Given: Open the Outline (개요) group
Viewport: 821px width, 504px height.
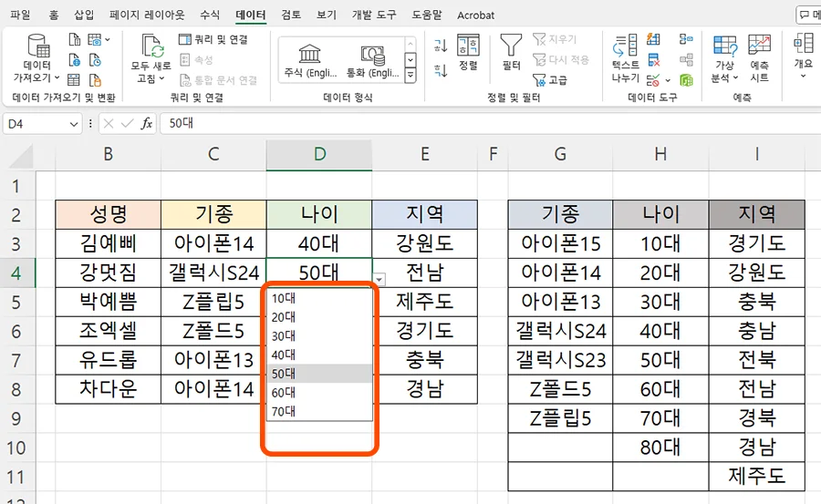Looking at the screenshot, I should coord(803,55).
